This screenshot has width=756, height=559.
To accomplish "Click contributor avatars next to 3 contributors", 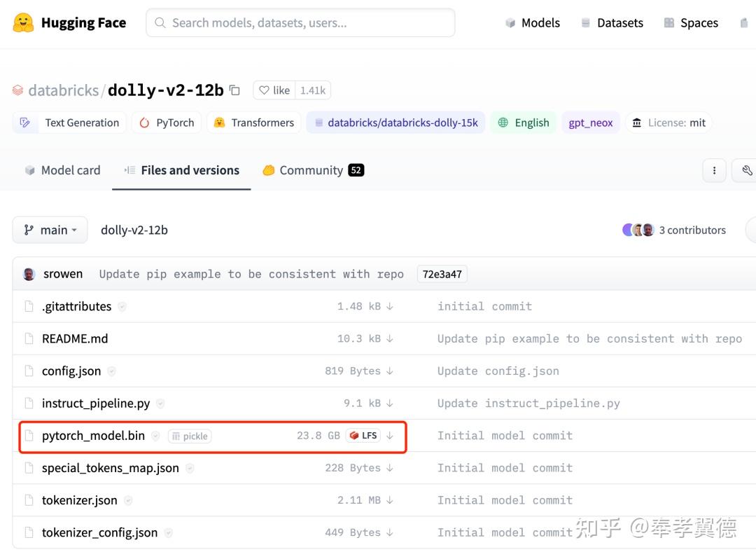I will [x=638, y=230].
